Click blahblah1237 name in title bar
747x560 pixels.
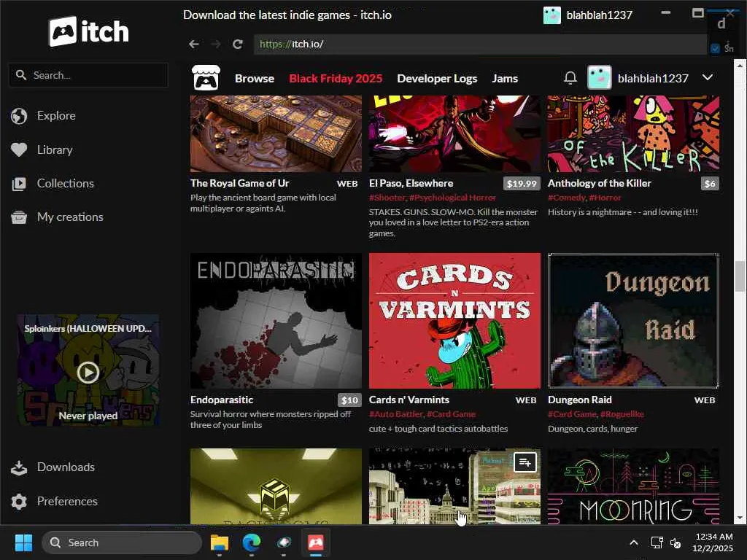[x=600, y=15]
